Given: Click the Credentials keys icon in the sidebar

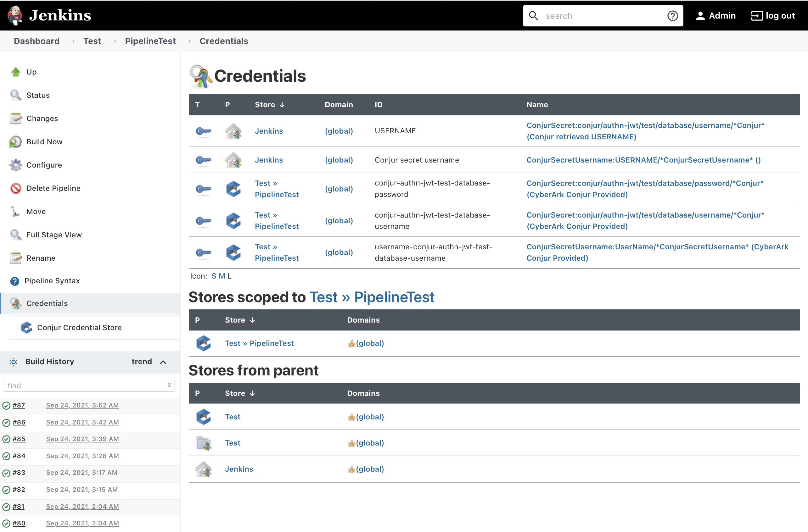Looking at the screenshot, I should tap(15, 303).
